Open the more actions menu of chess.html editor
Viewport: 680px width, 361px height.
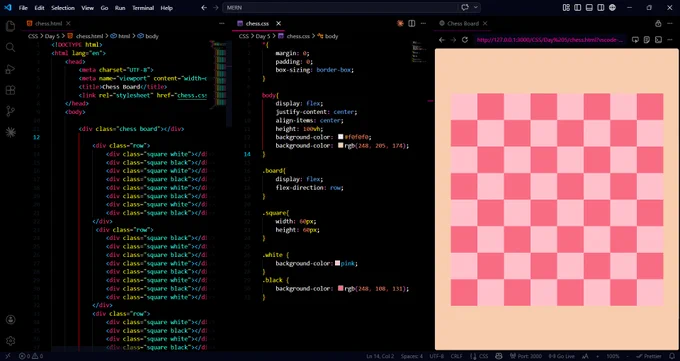[x=222, y=23]
